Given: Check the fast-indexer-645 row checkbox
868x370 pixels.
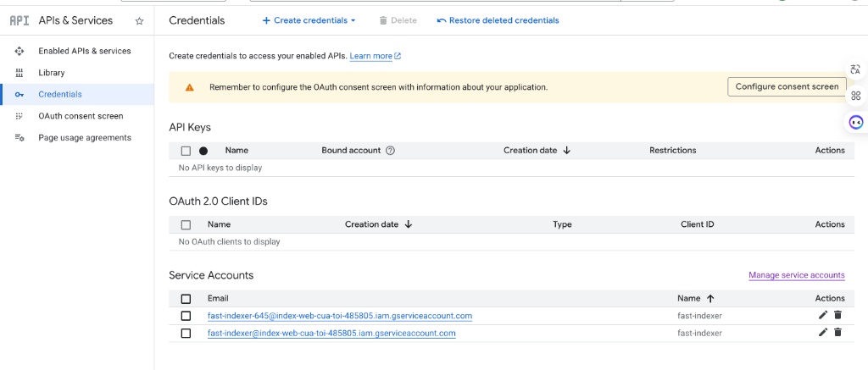Looking at the screenshot, I should (x=186, y=316).
